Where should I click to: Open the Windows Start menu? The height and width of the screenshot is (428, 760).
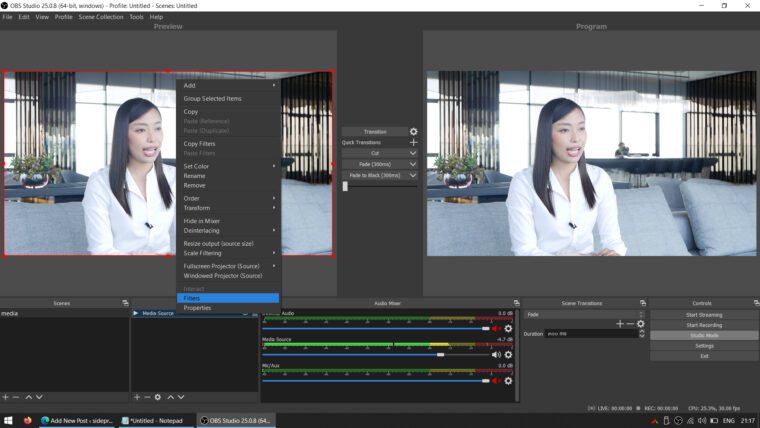(x=8, y=420)
